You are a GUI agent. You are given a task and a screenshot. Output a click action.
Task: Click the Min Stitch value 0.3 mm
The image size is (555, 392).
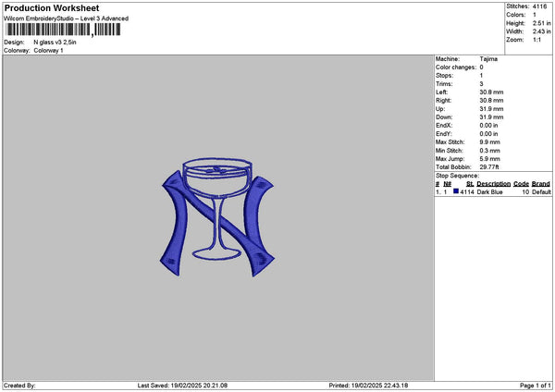[x=490, y=151]
